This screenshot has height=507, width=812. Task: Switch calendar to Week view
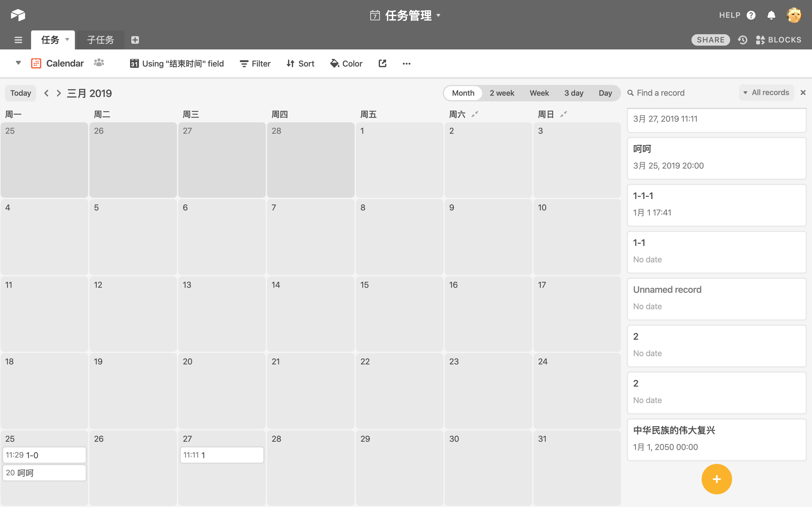tap(539, 93)
